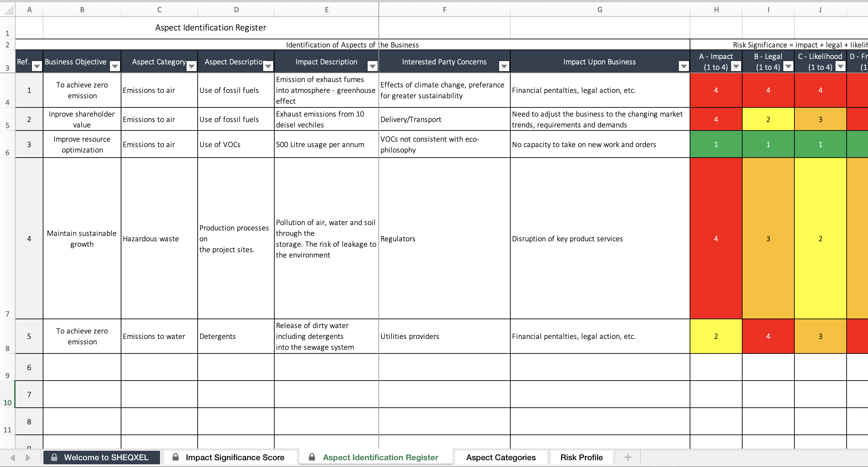Click orange Legal cell for Ref 4
The width and height of the screenshot is (868, 467).
(768, 239)
